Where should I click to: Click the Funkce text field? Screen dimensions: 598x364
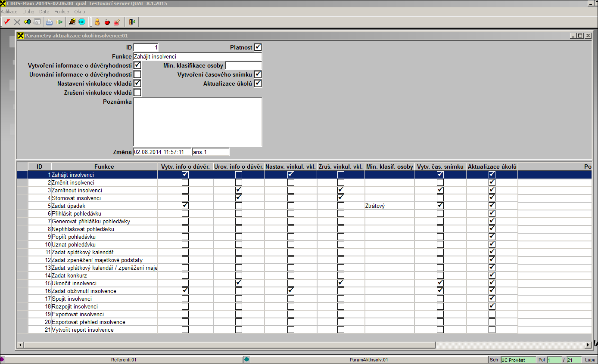pyautogui.click(x=198, y=56)
